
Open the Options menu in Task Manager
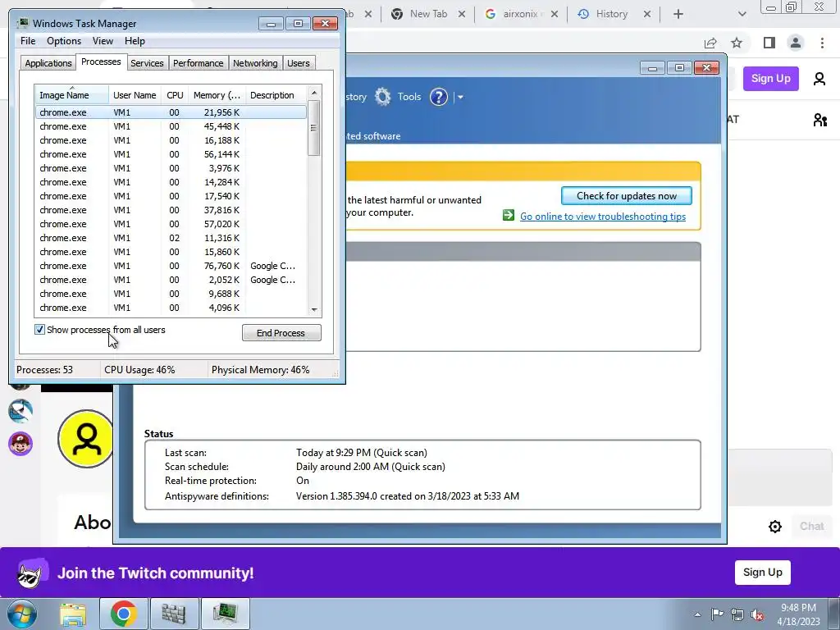pyautogui.click(x=64, y=41)
